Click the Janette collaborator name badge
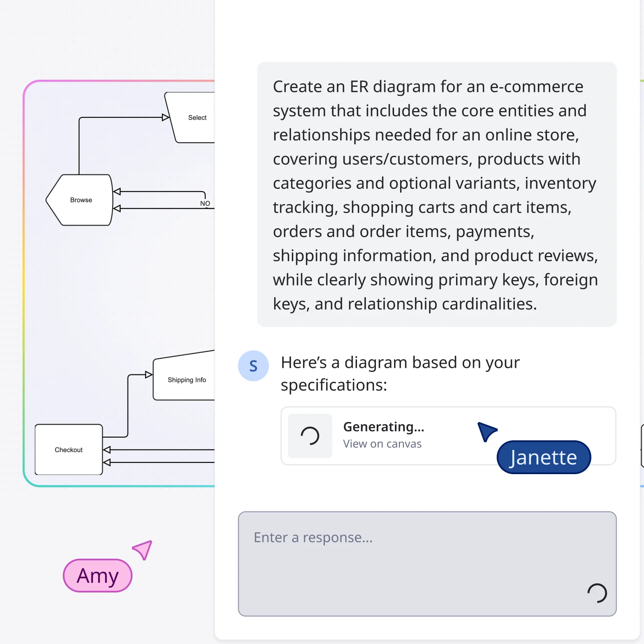 [543, 457]
